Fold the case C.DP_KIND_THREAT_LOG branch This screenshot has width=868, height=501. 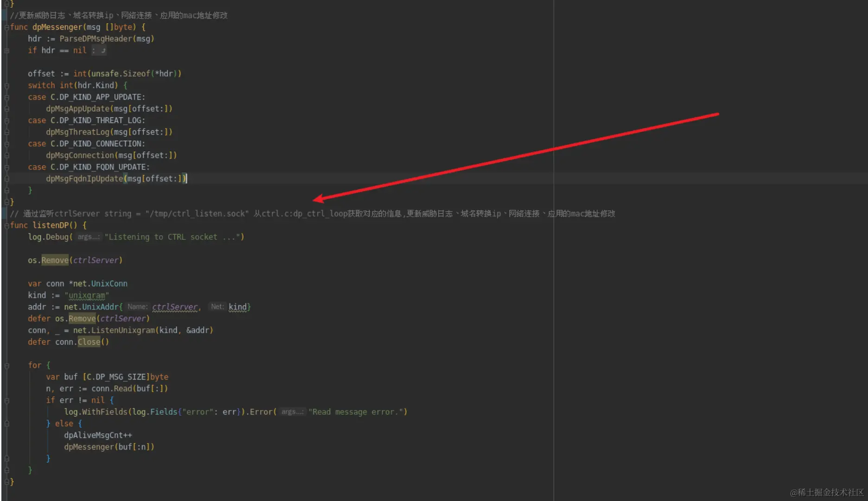(6, 121)
